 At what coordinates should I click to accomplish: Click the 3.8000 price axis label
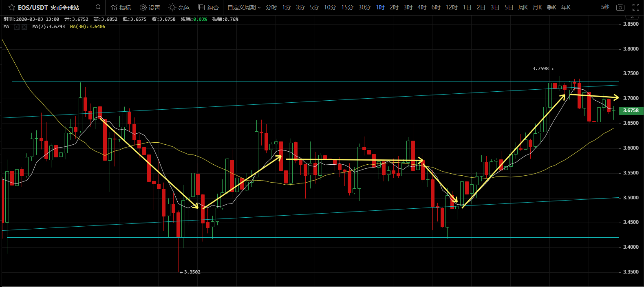pyautogui.click(x=631, y=49)
